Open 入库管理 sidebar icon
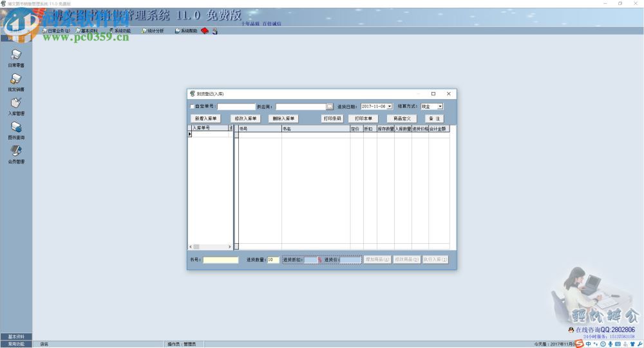Screen dimensions: 644x348 coord(16,106)
